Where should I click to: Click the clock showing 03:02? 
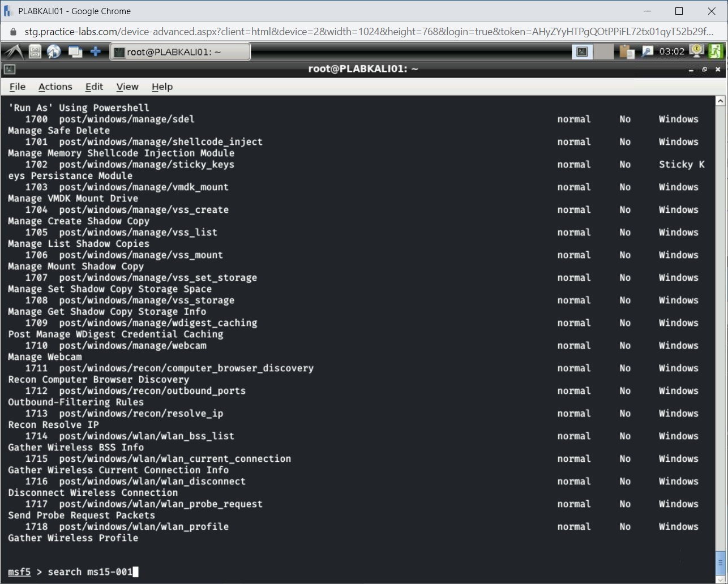pos(673,51)
